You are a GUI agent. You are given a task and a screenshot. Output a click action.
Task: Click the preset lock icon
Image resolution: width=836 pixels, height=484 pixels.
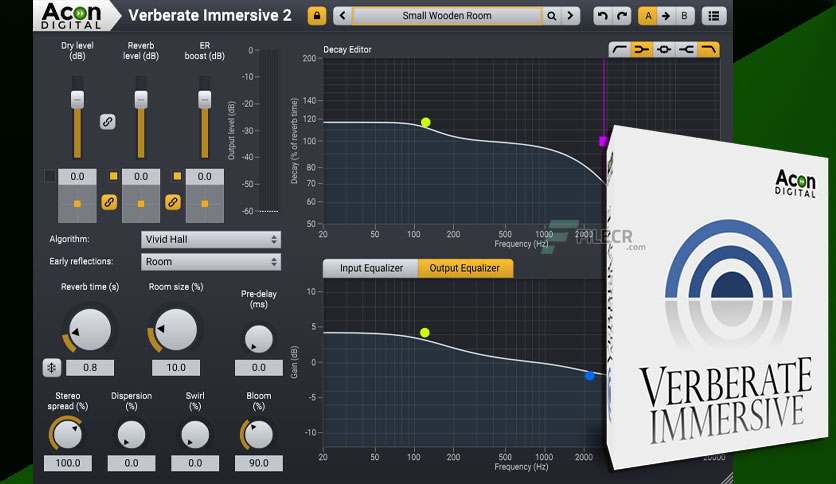click(317, 16)
